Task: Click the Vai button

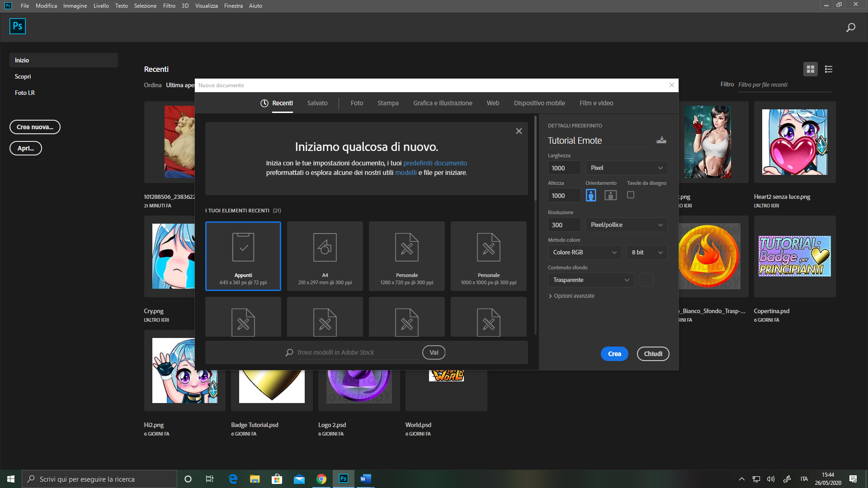Action: pyautogui.click(x=434, y=352)
